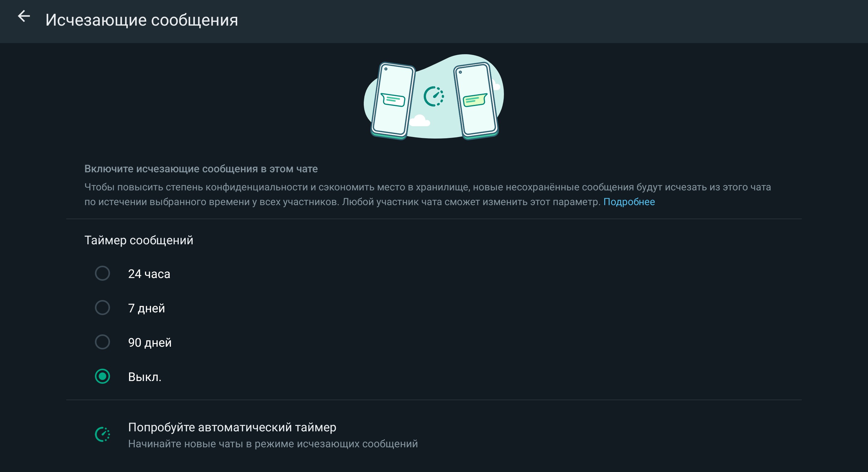Open the Подробнее link
868x472 pixels.
click(629, 202)
